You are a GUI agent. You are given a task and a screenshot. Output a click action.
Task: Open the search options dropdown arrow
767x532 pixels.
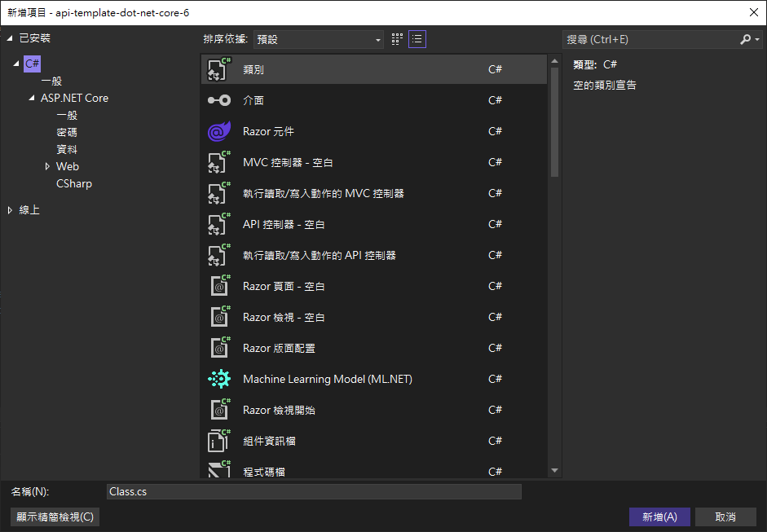(757, 40)
